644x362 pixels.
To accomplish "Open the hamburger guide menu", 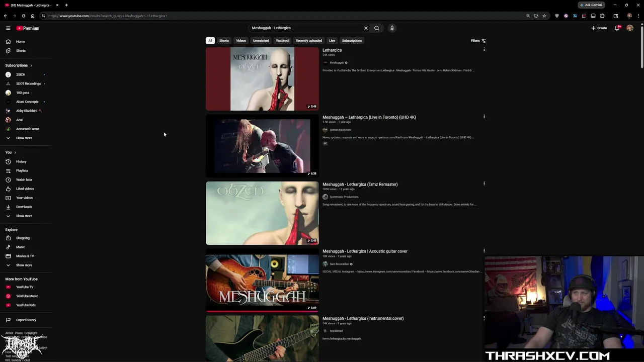I will (x=8, y=28).
